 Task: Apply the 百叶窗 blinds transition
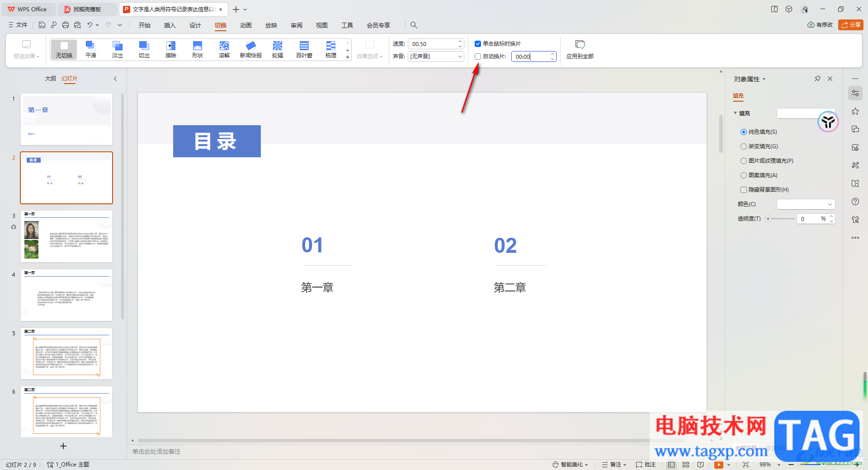304,49
